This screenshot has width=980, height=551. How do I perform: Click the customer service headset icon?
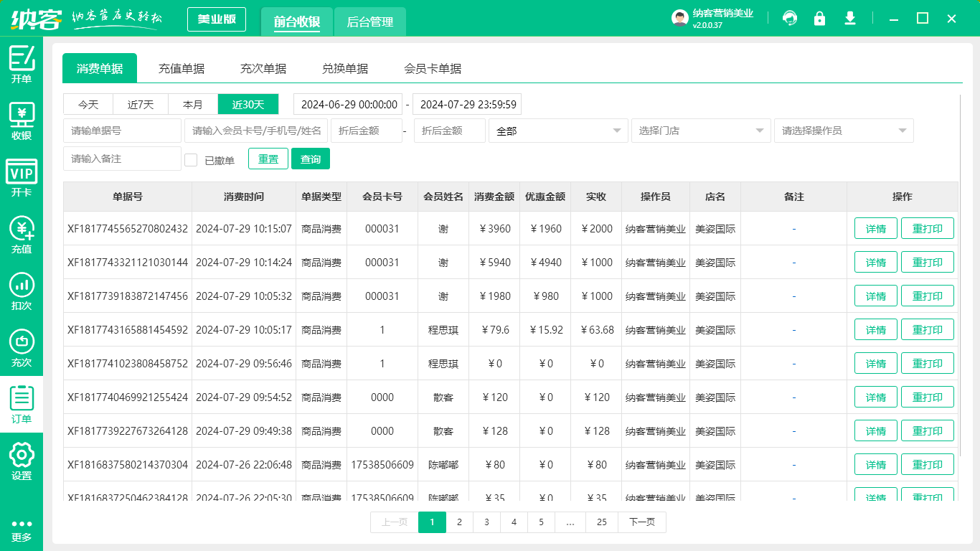(790, 19)
